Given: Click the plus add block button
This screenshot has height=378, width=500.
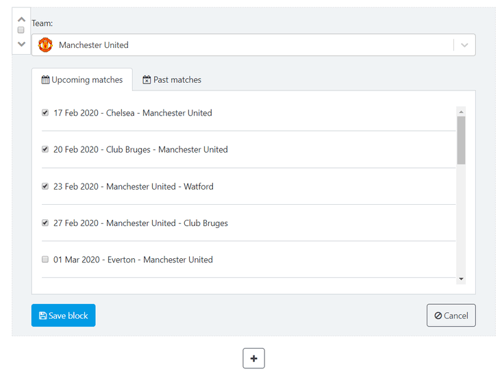Looking at the screenshot, I should (x=254, y=358).
